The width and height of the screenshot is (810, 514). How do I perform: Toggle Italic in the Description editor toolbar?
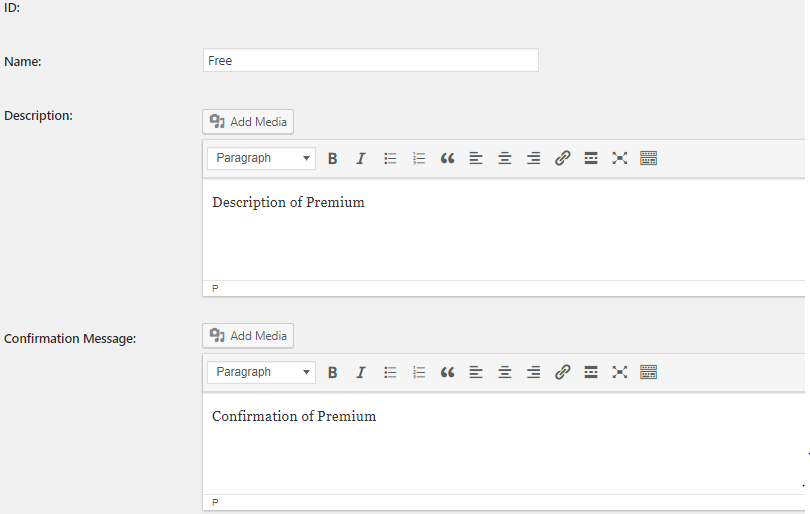(361, 158)
